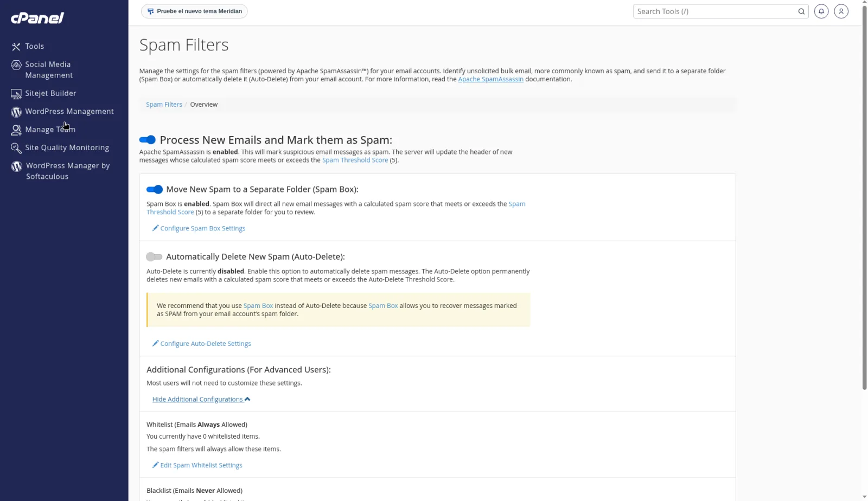The width and height of the screenshot is (868, 501).
Task: Open Tools in the sidebar
Action: coord(35,47)
